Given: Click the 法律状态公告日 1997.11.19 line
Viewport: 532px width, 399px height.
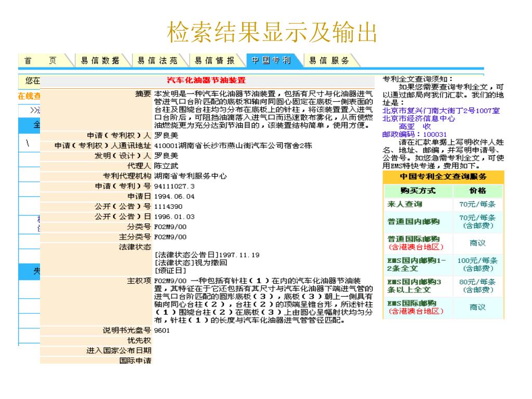Looking at the screenshot, I should (207, 255).
